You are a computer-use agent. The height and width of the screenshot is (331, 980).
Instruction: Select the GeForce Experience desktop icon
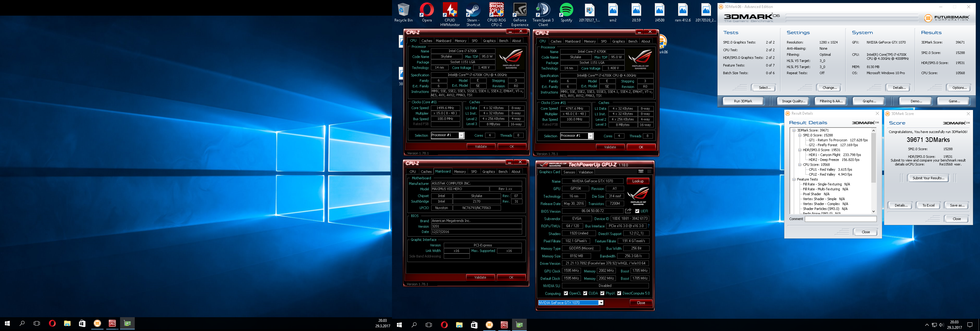click(x=520, y=15)
